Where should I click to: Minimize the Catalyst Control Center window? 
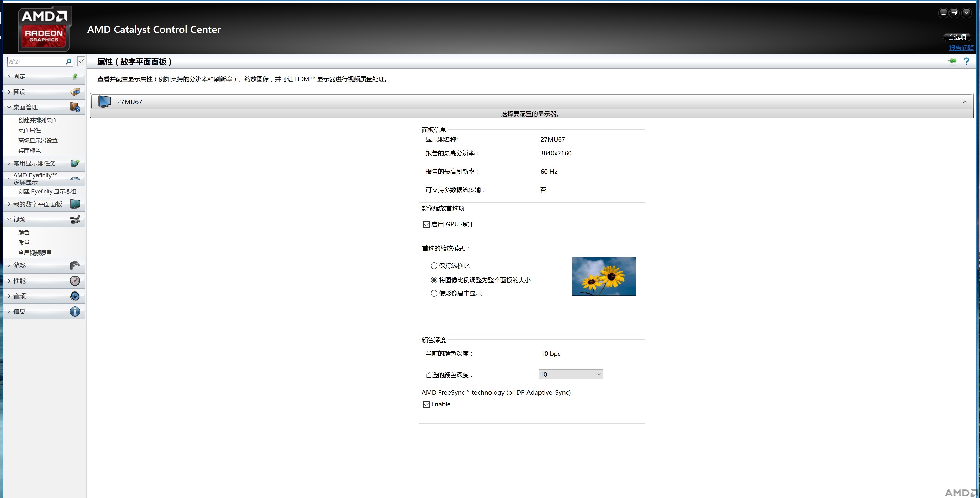(943, 13)
